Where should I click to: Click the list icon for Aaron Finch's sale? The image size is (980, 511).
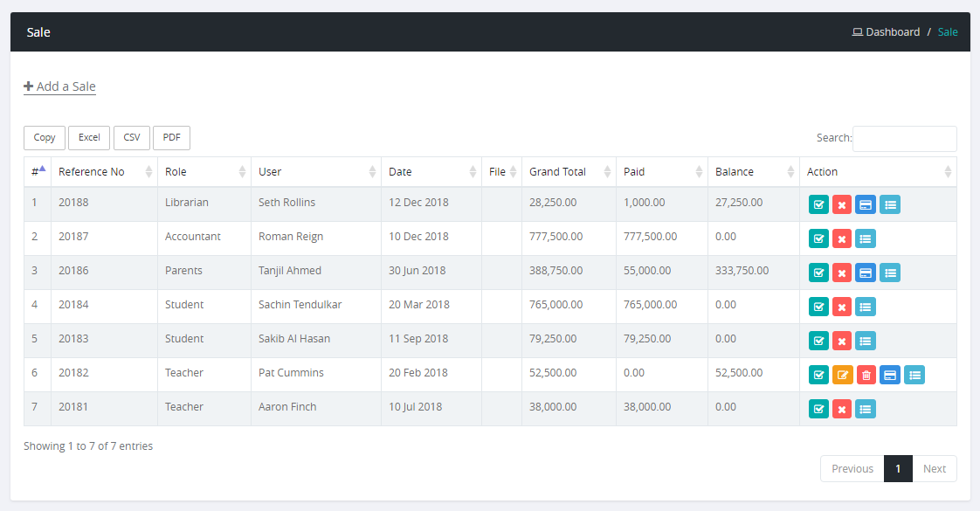point(866,409)
